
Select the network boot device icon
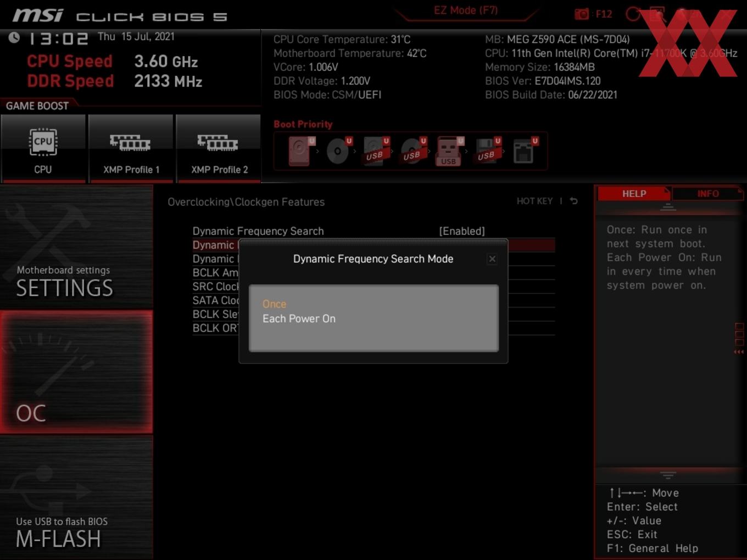525,150
